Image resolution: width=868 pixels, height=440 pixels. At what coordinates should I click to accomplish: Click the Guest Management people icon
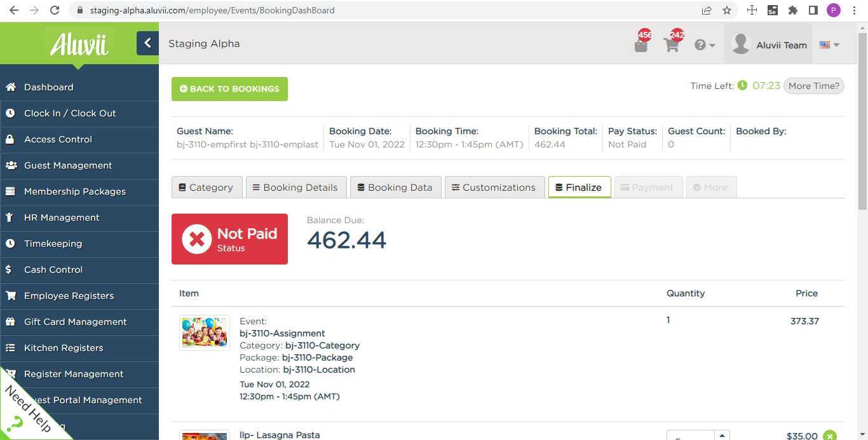(10, 165)
